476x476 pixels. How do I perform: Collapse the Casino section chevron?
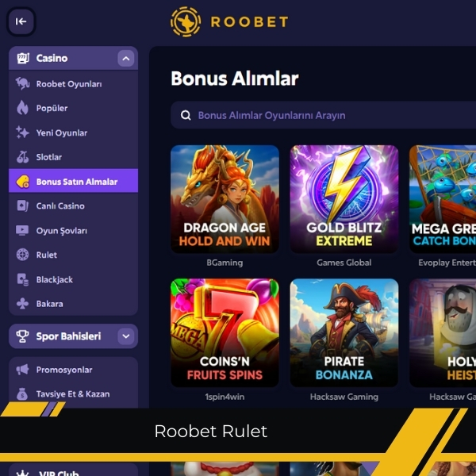click(126, 58)
